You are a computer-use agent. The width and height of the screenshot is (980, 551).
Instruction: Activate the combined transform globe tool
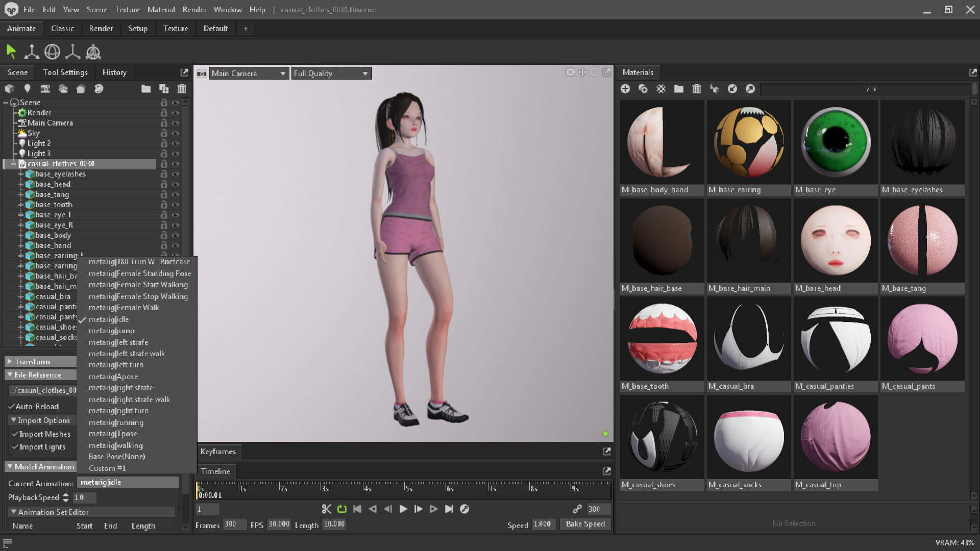[93, 52]
